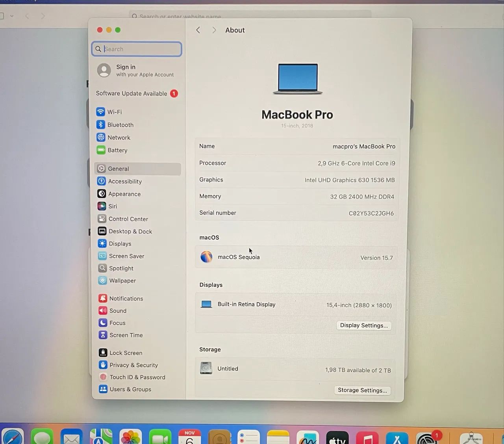Viewport: 504px width, 444px height.
Task: Click the name macpro's MacBook Pro
Action: (x=364, y=146)
